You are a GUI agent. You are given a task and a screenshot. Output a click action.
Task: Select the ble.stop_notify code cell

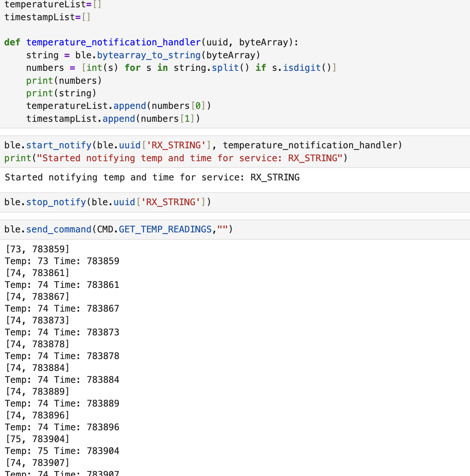(108, 202)
